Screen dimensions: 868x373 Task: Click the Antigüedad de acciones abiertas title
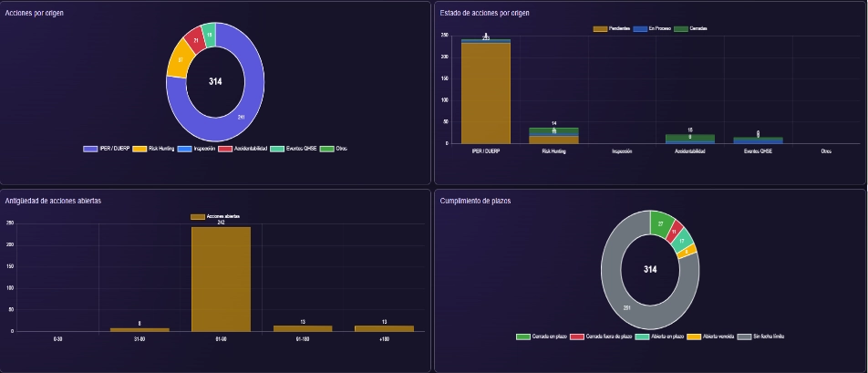53,201
